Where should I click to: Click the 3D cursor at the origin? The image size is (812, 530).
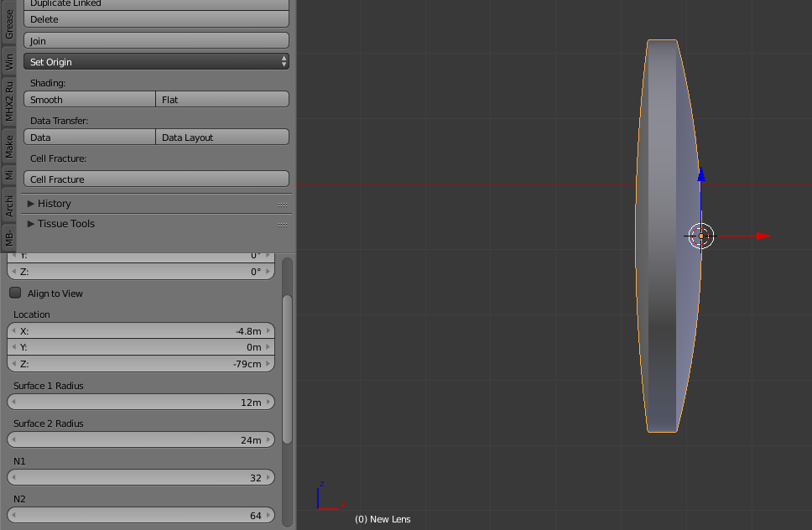(x=701, y=236)
